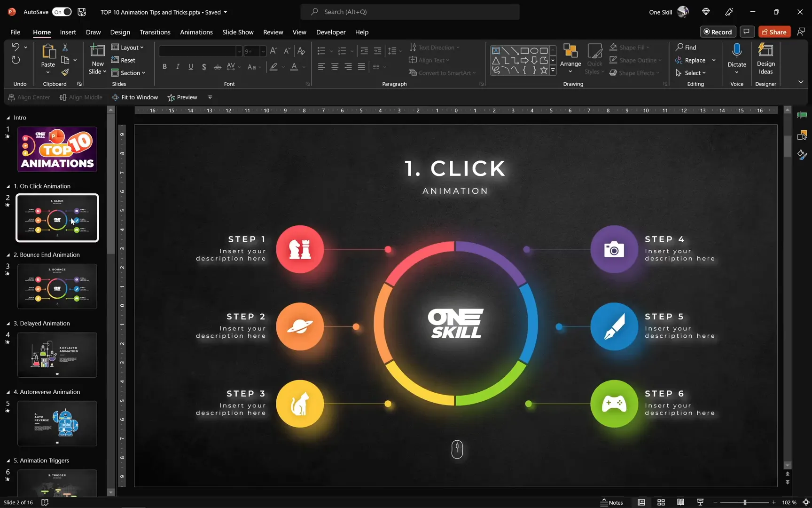Click the Undo icon

16,47
